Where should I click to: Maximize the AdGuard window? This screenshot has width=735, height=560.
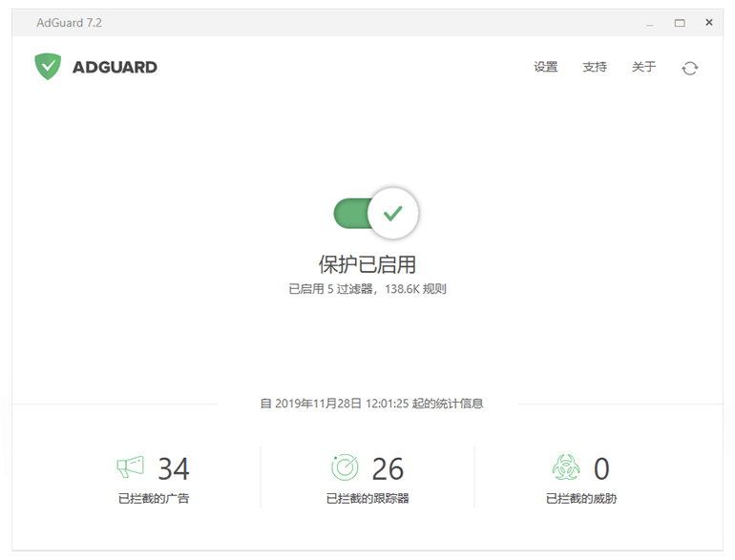pos(680,22)
